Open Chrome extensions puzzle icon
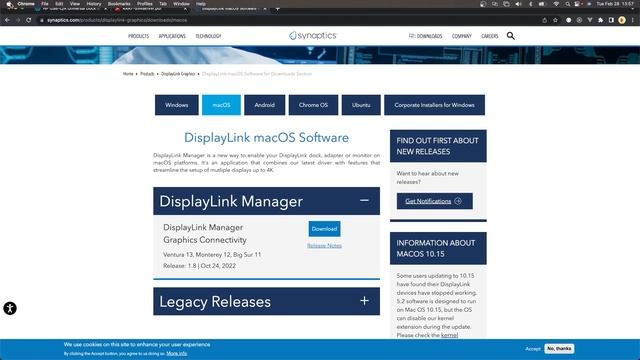 pos(600,20)
